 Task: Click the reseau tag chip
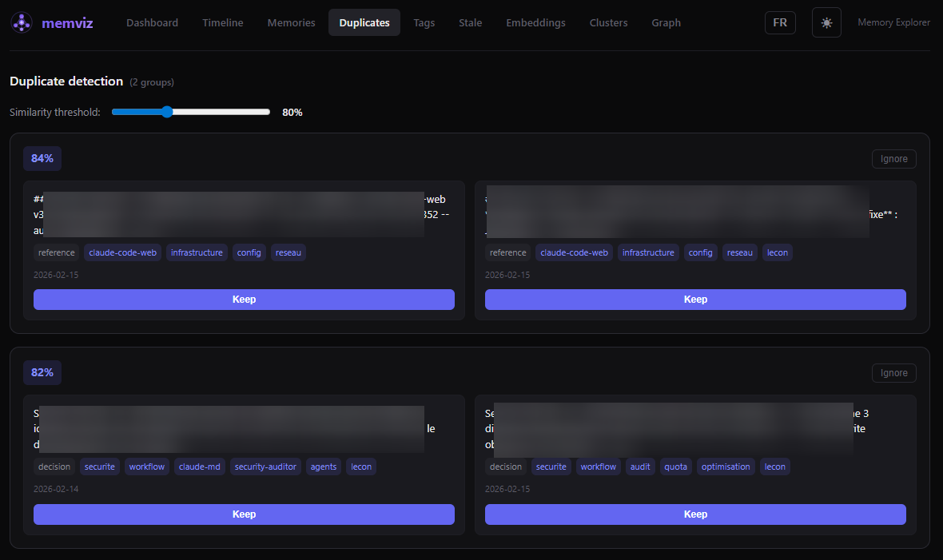(x=288, y=252)
